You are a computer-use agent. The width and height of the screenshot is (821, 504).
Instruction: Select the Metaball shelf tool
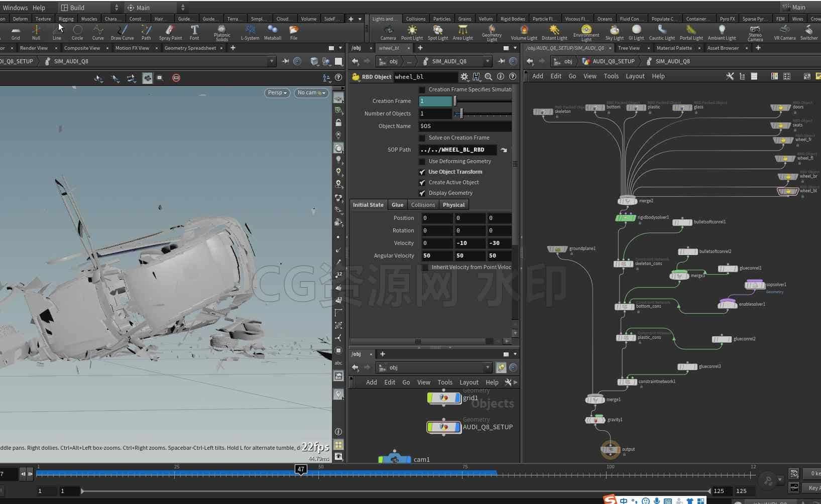273,33
